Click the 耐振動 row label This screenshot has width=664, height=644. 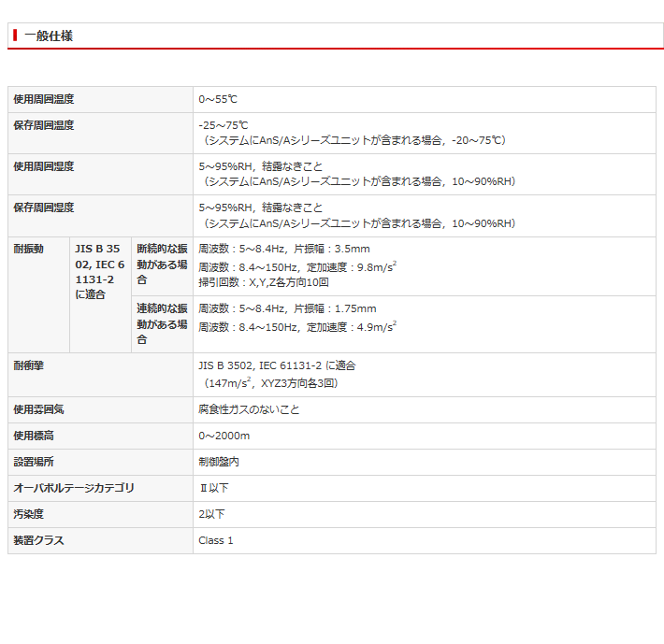point(28,249)
